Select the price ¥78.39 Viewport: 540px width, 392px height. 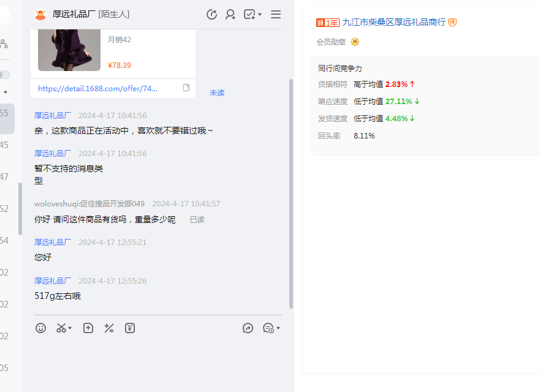point(120,66)
